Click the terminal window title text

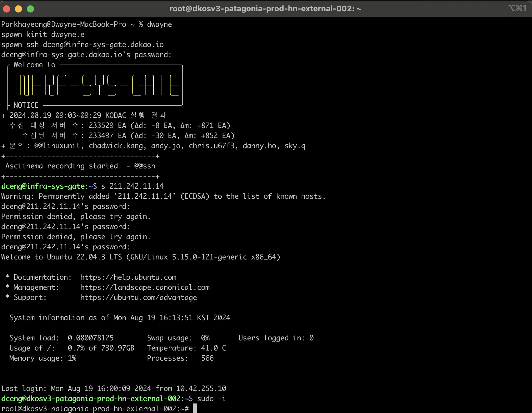(265, 9)
